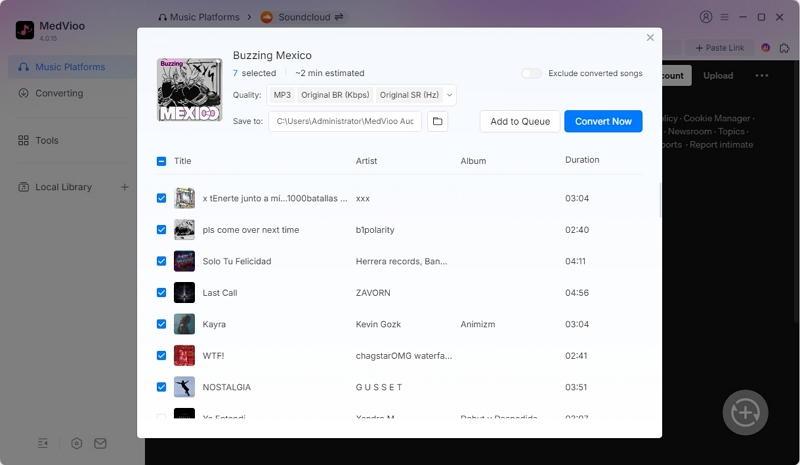This screenshot has height=465, width=800.
Task: Open the user account icon
Action: [706, 17]
